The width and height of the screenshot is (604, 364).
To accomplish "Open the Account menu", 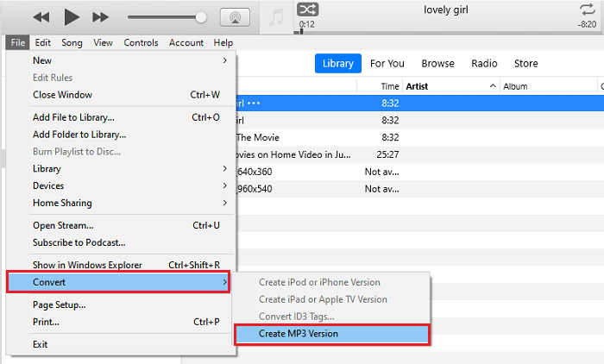I will [186, 43].
